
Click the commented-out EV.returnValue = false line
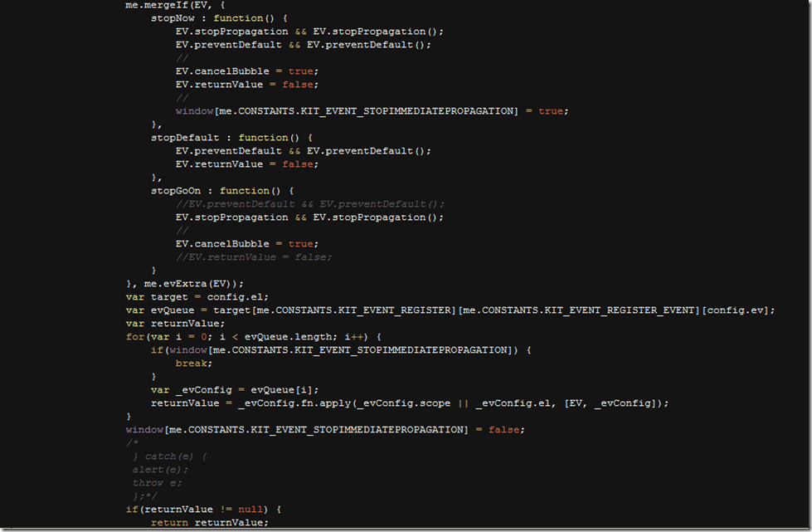click(x=253, y=256)
